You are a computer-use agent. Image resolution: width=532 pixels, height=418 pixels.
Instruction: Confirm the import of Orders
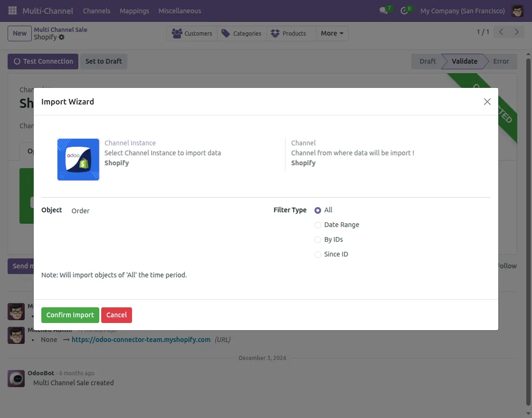pyautogui.click(x=70, y=315)
